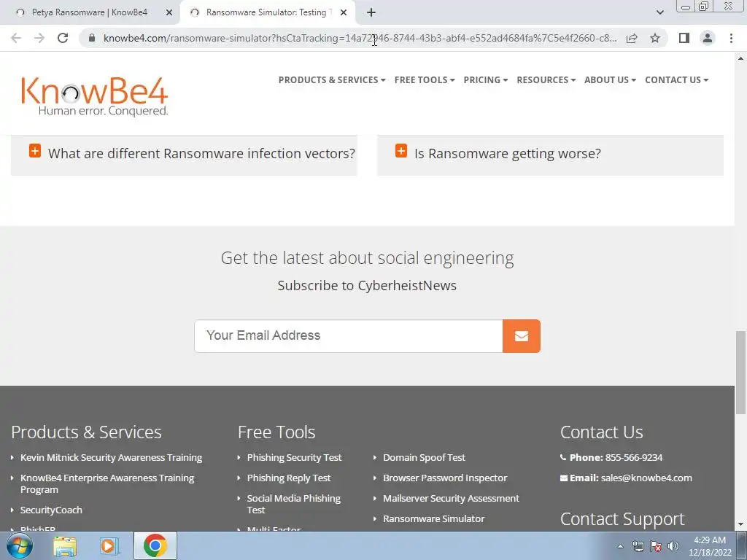Open a new tab with plus icon

(371, 12)
